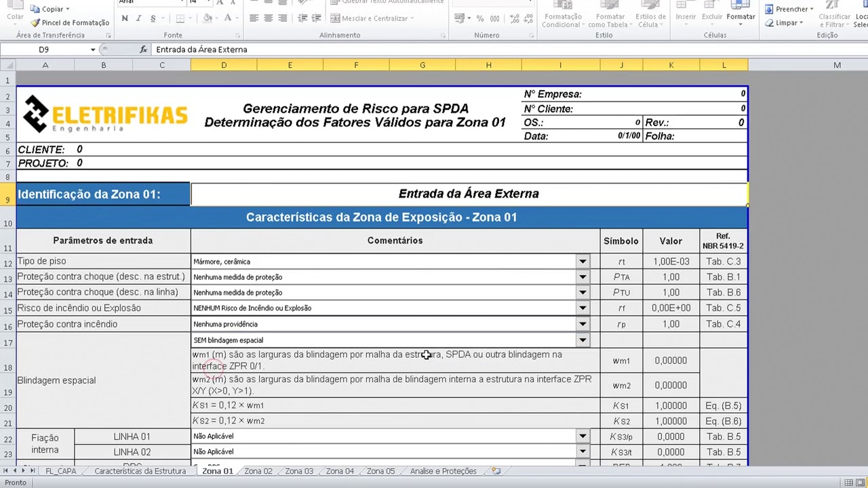The height and width of the screenshot is (488, 868).
Task: Open Risco de incêndio ou Explosão dropdown
Action: coord(583,308)
